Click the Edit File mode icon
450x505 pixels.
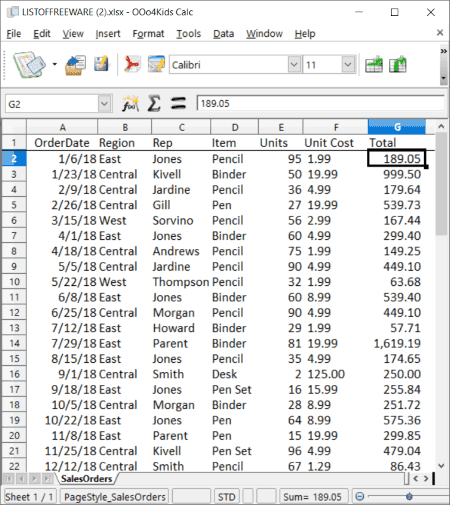[156, 64]
